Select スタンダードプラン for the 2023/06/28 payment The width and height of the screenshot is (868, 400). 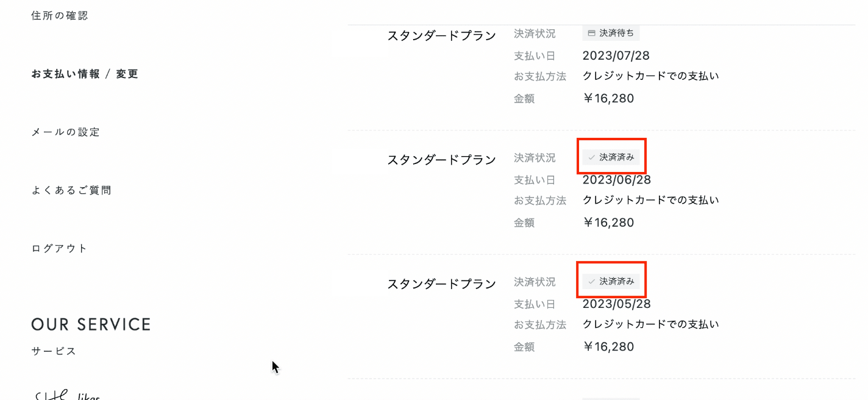(x=441, y=160)
